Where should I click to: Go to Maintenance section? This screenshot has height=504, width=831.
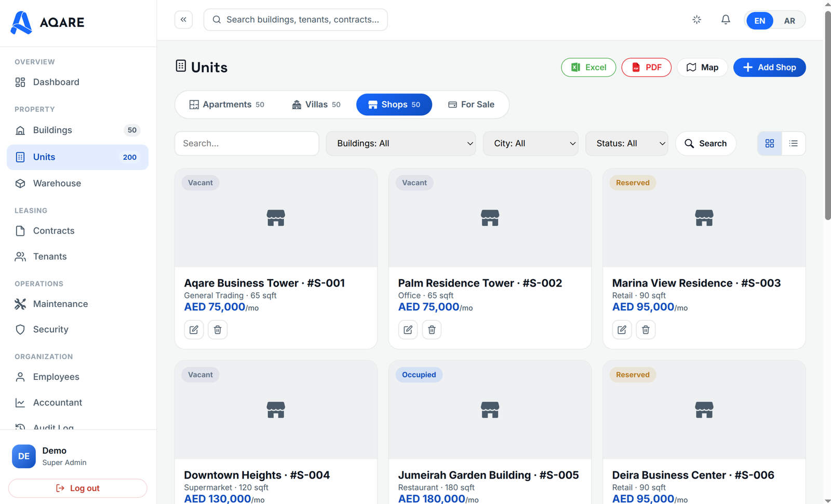(x=77, y=304)
